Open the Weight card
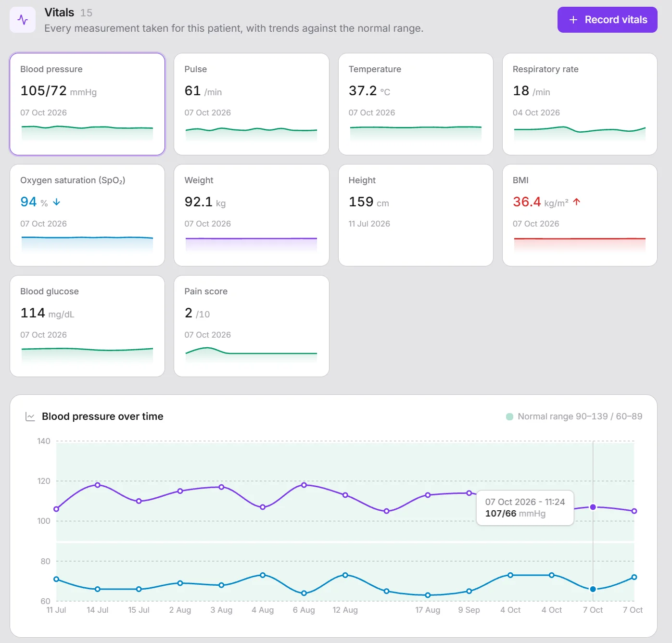The image size is (672, 643). click(252, 215)
